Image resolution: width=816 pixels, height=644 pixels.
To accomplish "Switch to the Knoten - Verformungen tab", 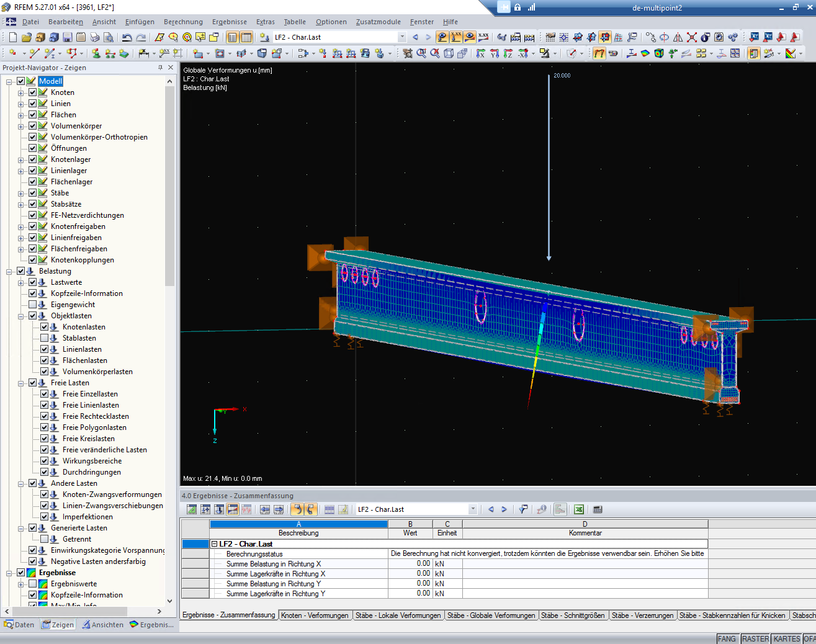I will [x=315, y=615].
